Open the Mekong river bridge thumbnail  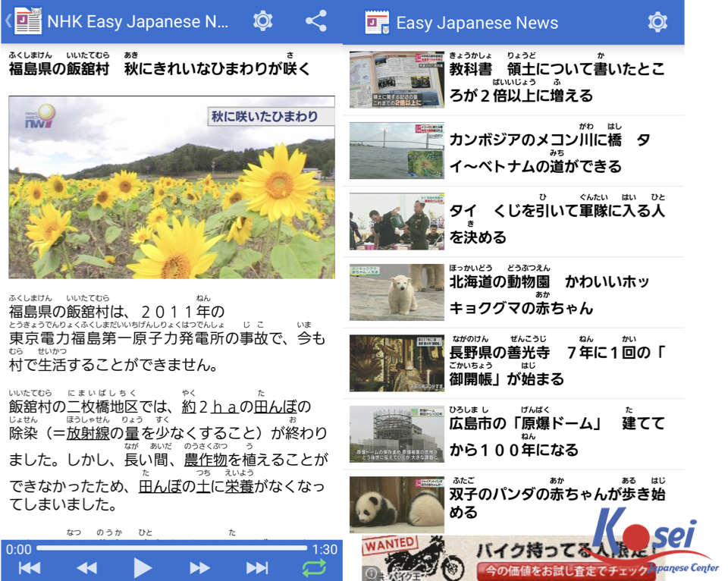(397, 150)
